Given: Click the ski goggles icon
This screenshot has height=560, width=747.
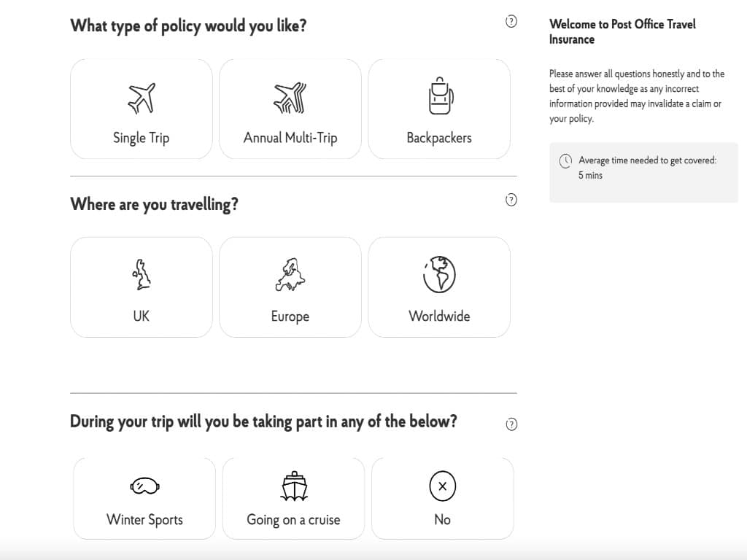Looking at the screenshot, I should pos(144,486).
